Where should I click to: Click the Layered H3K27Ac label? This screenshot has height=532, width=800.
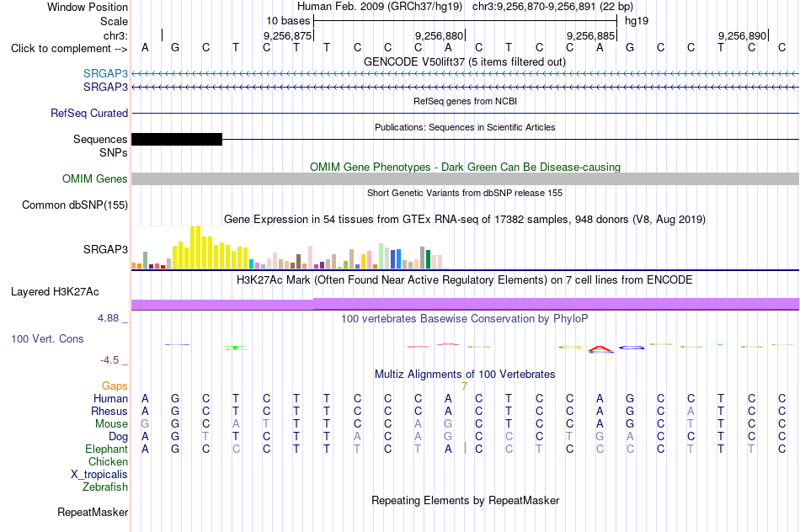(x=55, y=292)
